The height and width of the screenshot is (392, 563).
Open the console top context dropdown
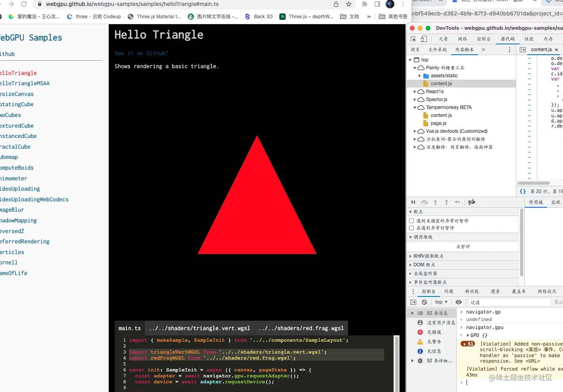[x=441, y=302]
